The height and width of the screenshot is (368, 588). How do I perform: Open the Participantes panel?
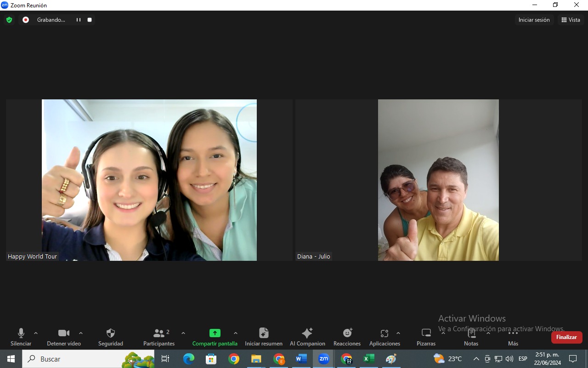pos(159,337)
